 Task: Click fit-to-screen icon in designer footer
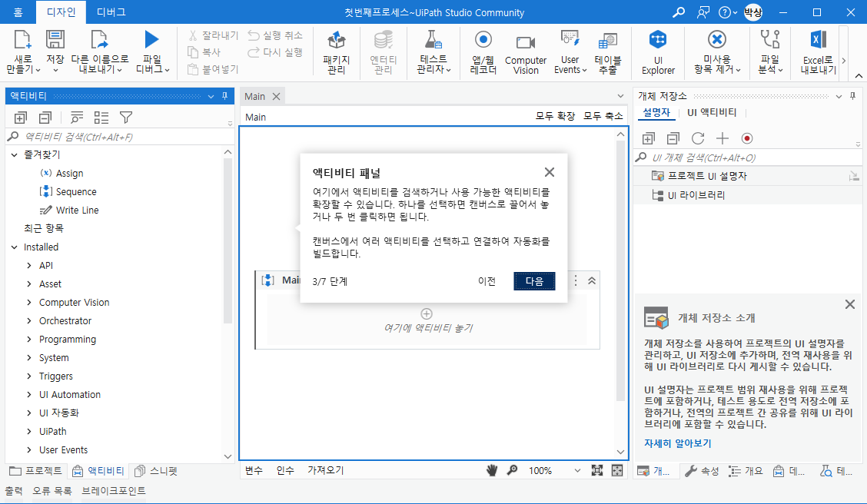tap(597, 470)
